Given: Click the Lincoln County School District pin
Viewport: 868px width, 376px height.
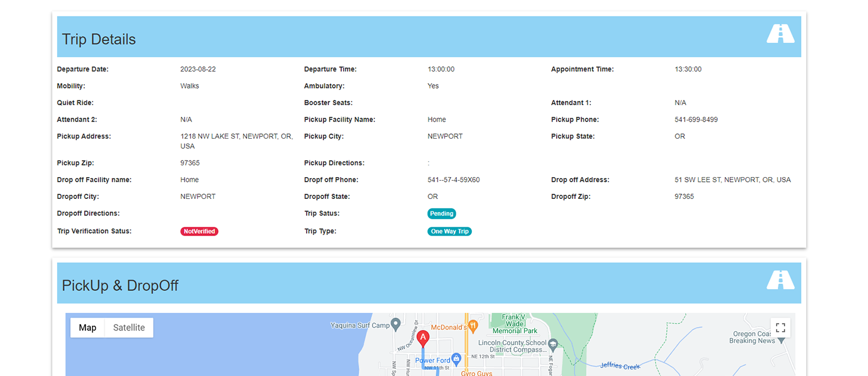Looking at the screenshot, I should [x=553, y=343].
